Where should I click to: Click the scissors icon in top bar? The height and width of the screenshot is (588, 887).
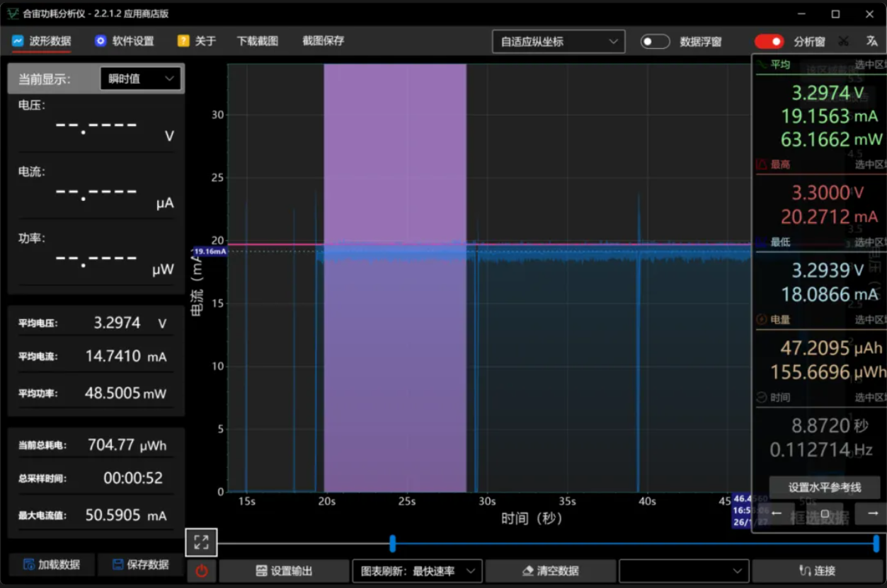[x=843, y=41]
